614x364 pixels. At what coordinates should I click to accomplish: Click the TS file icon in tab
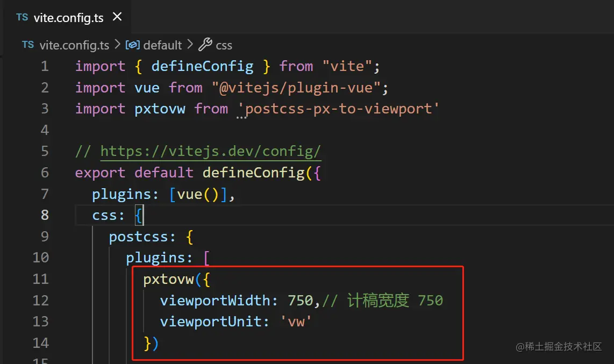pos(23,17)
